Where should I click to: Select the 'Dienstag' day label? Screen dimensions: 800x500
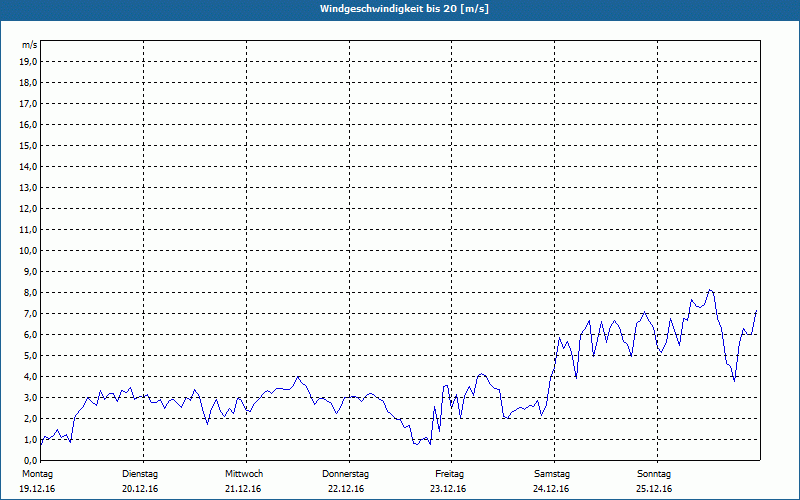tap(140, 474)
